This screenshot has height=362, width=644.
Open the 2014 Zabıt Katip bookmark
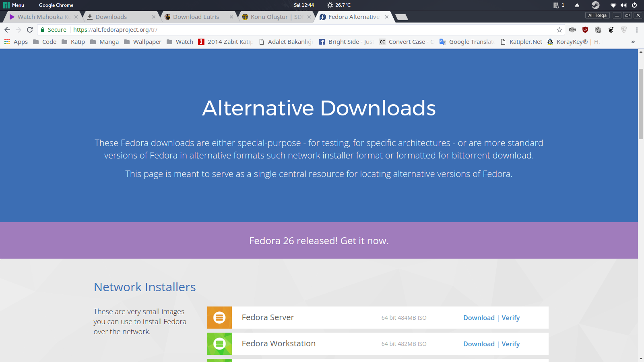point(226,42)
